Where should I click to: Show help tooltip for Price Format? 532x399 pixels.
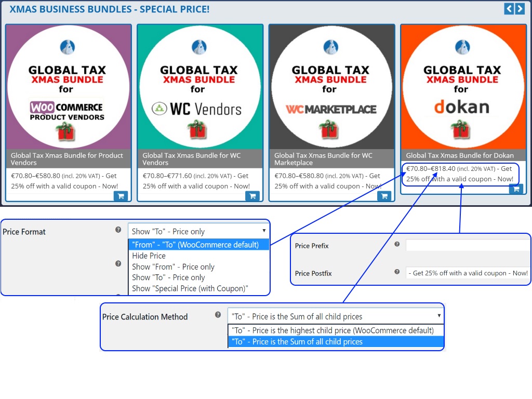pyautogui.click(x=118, y=230)
